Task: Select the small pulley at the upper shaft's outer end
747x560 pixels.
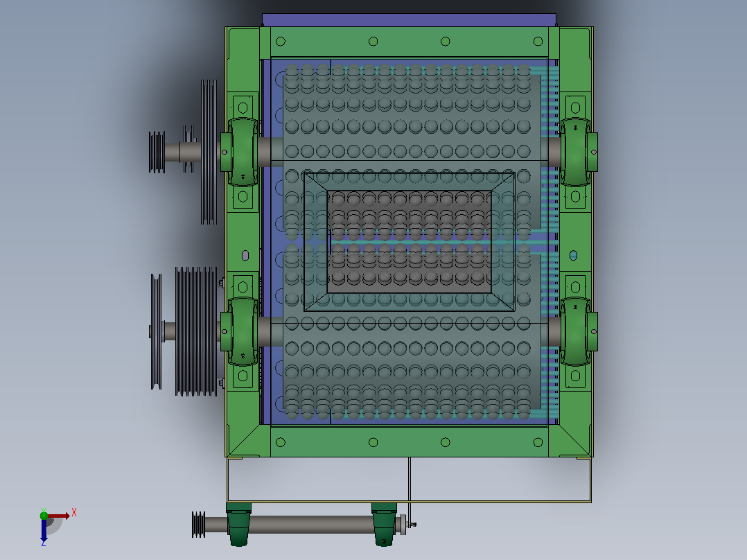Action: tap(157, 152)
